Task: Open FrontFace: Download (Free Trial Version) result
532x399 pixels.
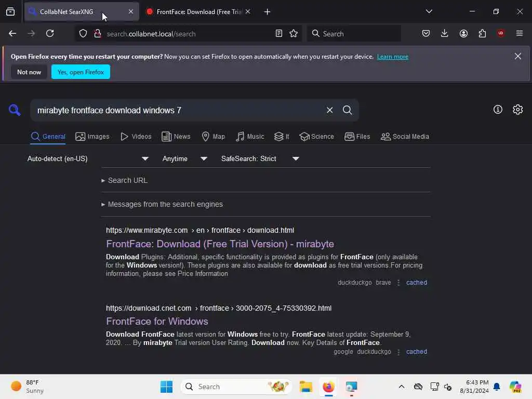Action: point(220,244)
